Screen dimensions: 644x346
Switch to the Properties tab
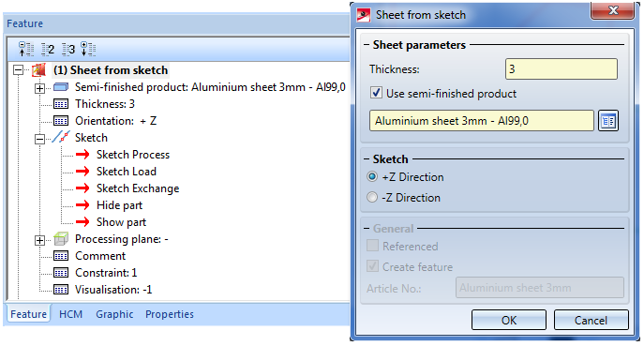pyautogui.click(x=170, y=314)
